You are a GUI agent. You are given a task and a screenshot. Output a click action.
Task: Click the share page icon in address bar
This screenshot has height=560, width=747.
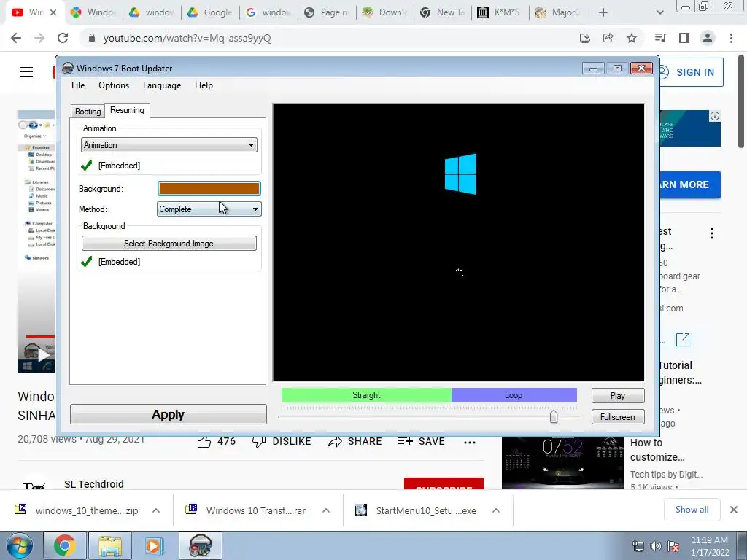608,38
